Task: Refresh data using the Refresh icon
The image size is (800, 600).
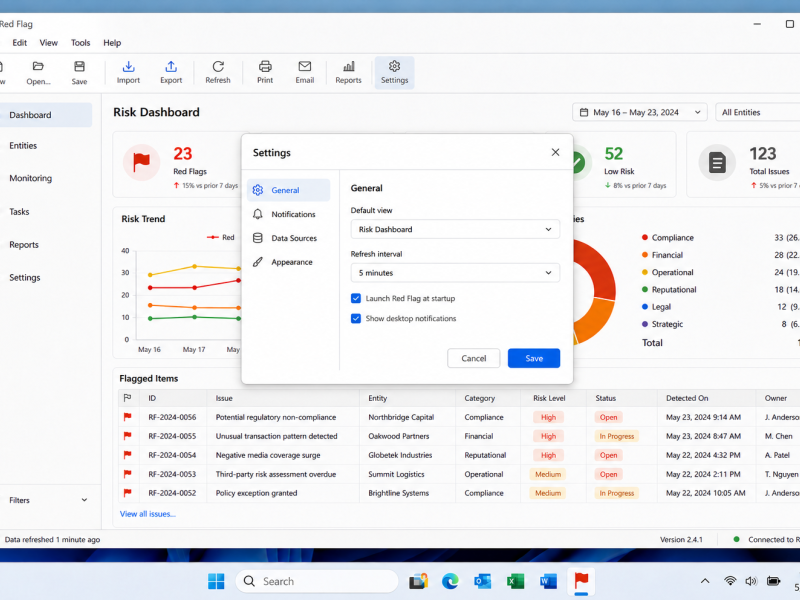Action: 218,67
